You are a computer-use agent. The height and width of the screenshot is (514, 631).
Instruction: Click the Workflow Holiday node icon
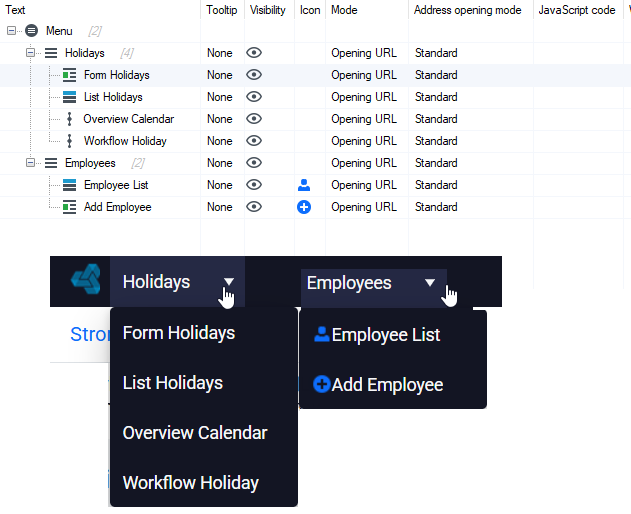click(69, 141)
